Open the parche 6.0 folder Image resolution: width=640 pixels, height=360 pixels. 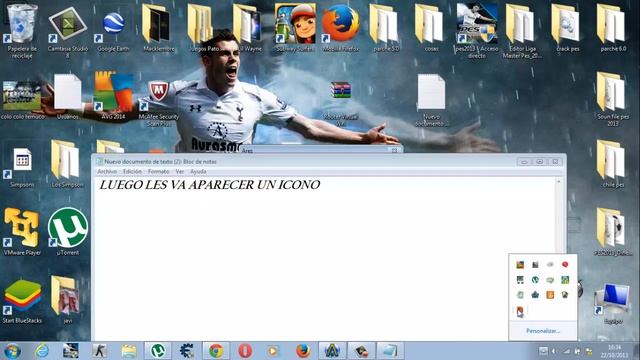point(613,29)
